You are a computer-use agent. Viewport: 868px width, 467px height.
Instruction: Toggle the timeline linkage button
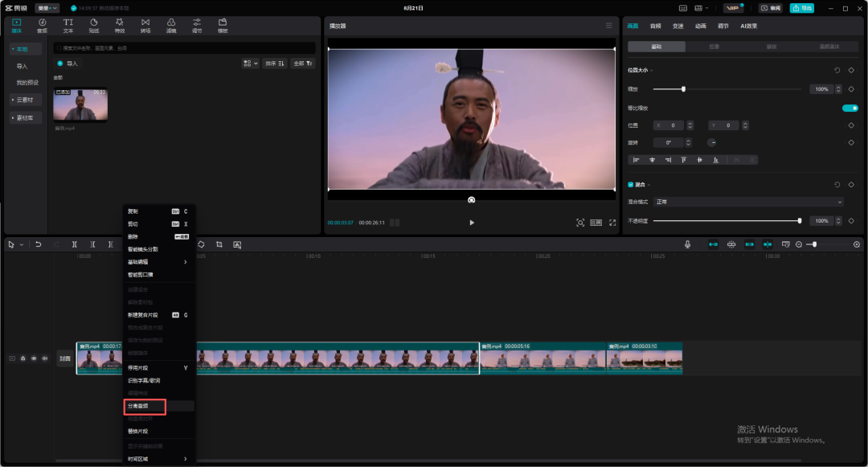point(750,244)
